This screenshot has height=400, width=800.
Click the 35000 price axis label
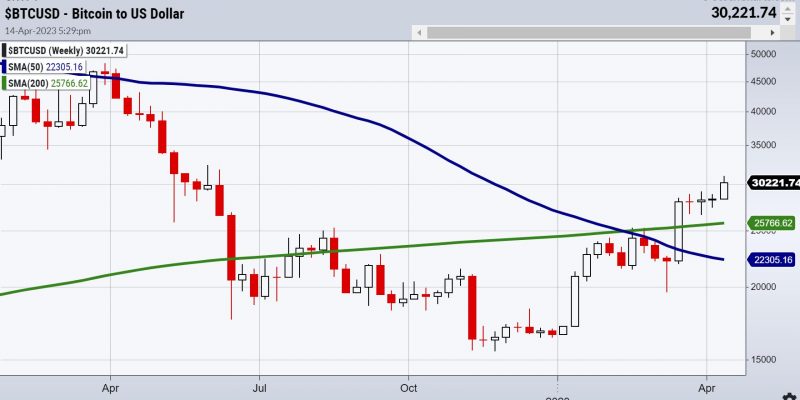pos(762,145)
